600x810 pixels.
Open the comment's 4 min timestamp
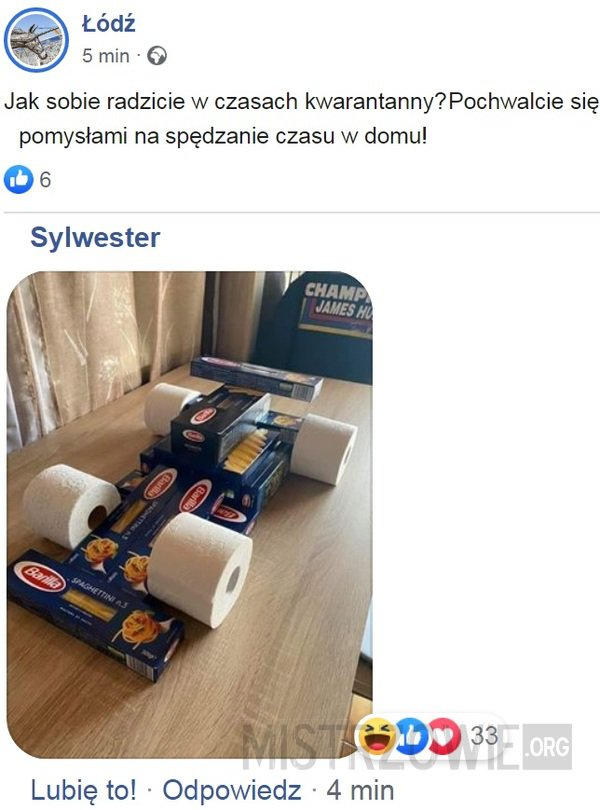[x=360, y=790]
